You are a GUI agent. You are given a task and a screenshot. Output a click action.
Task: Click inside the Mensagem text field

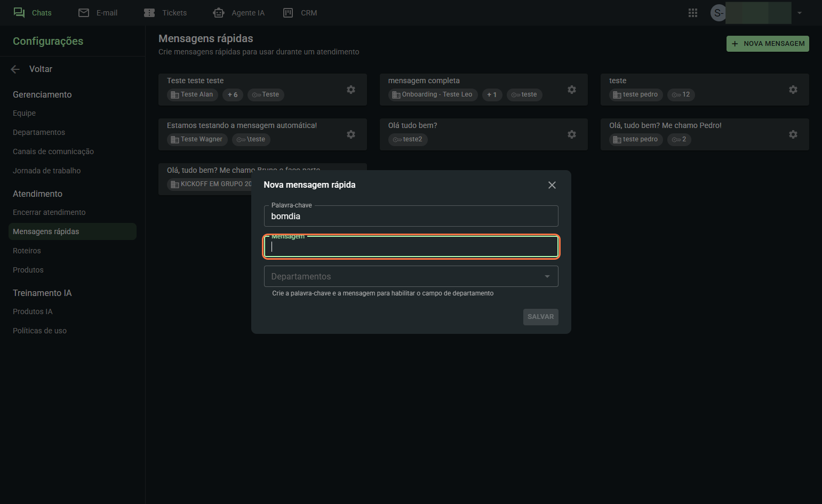coord(411,246)
